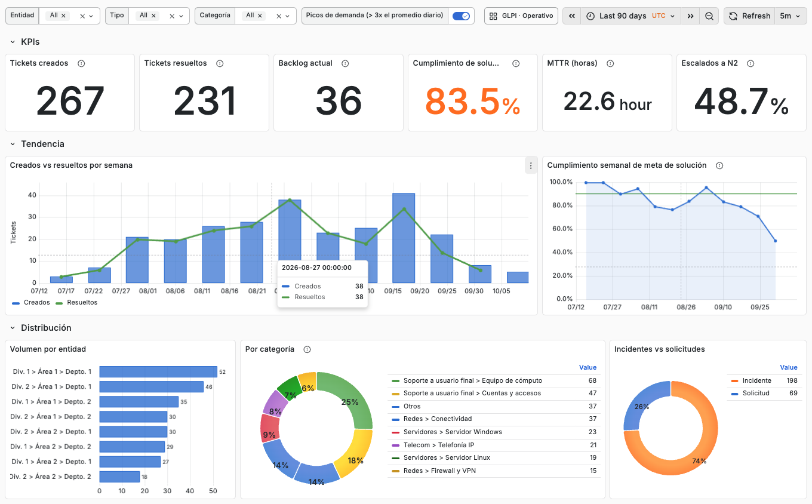Click info icon on Cumplimiento de solución KPI

pyautogui.click(x=516, y=63)
